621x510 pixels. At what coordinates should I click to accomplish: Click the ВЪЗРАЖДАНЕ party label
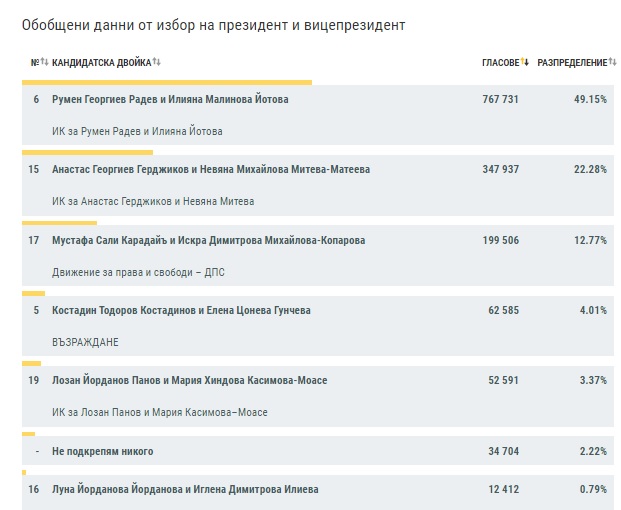(85, 342)
